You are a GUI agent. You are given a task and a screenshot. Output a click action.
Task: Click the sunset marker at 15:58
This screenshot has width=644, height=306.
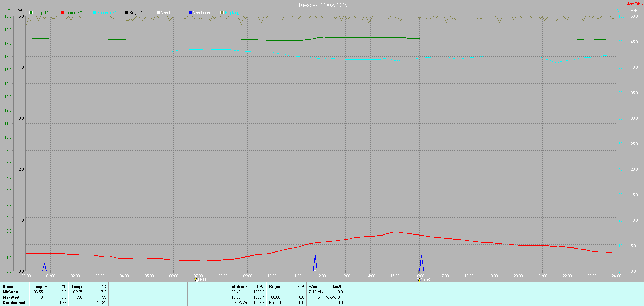pos(419,279)
